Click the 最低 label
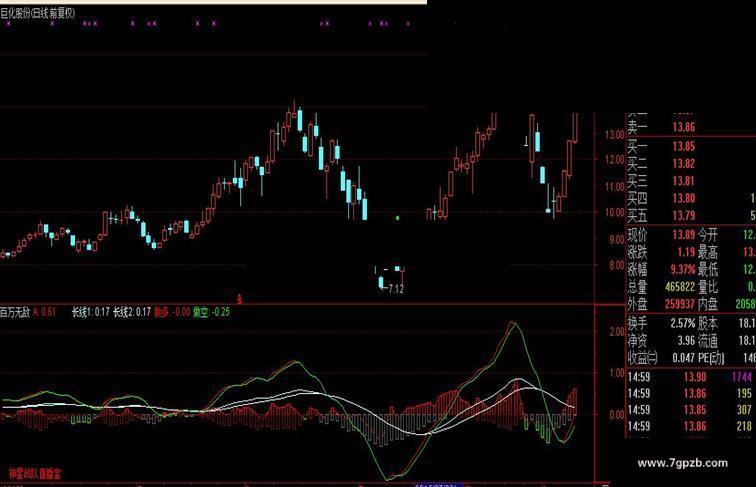The width and height of the screenshot is (756, 487). pos(708,270)
